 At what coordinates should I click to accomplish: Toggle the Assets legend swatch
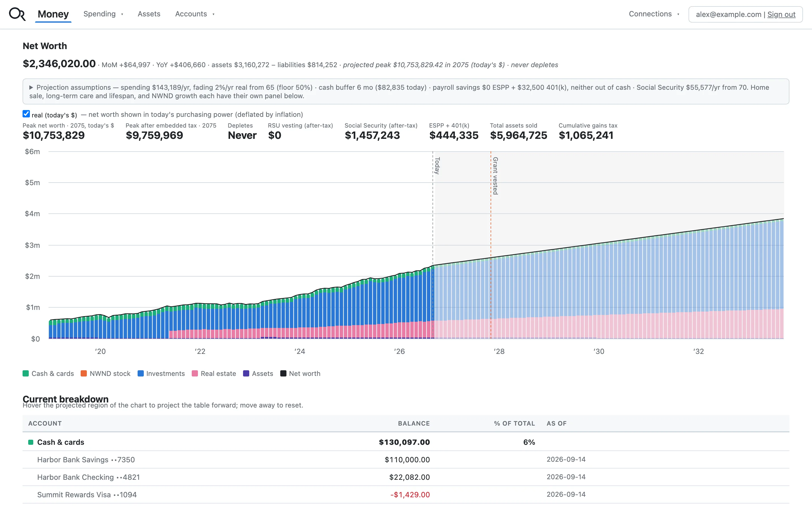pos(246,373)
